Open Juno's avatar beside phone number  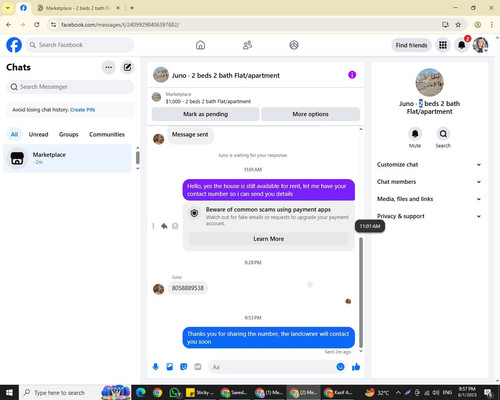pyautogui.click(x=158, y=289)
